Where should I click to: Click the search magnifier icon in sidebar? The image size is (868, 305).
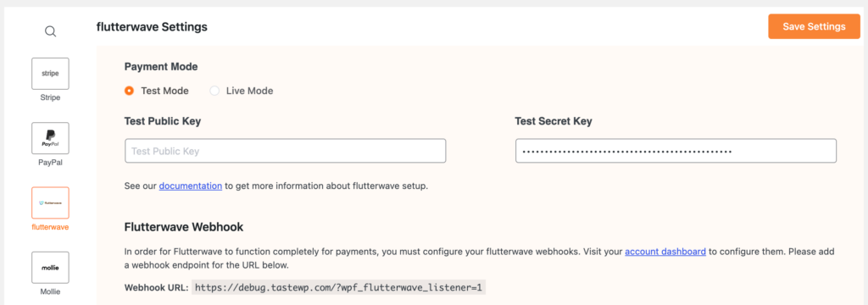pyautogui.click(x=50, y=31)
